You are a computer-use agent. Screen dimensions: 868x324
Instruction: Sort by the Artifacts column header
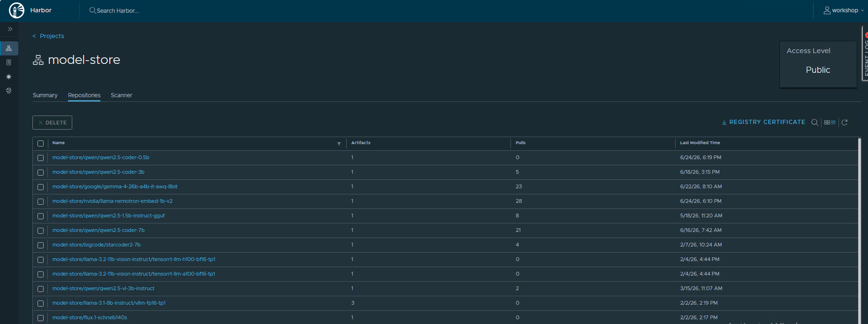coord(361,143)
